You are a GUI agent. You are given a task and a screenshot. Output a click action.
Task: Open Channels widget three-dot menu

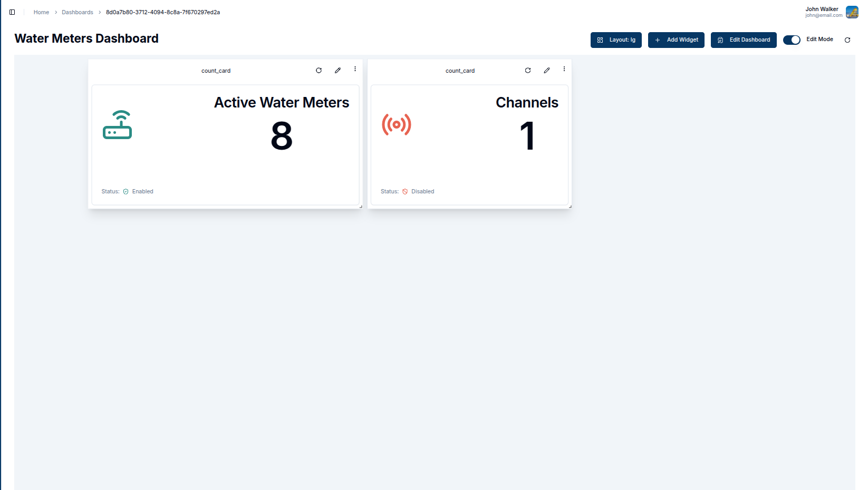click(564, 69)
